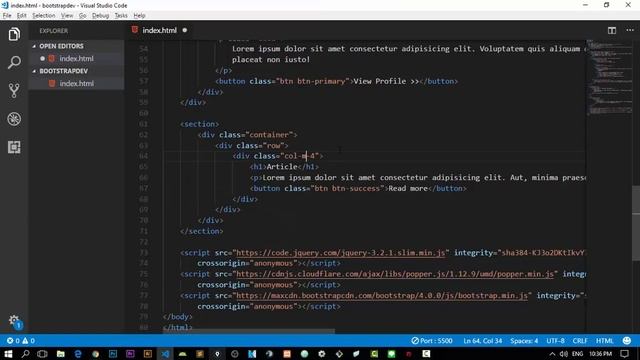640x360 pixels.
Task: Place cursor in "View Profile >>" text
Action: pos(386,81)
